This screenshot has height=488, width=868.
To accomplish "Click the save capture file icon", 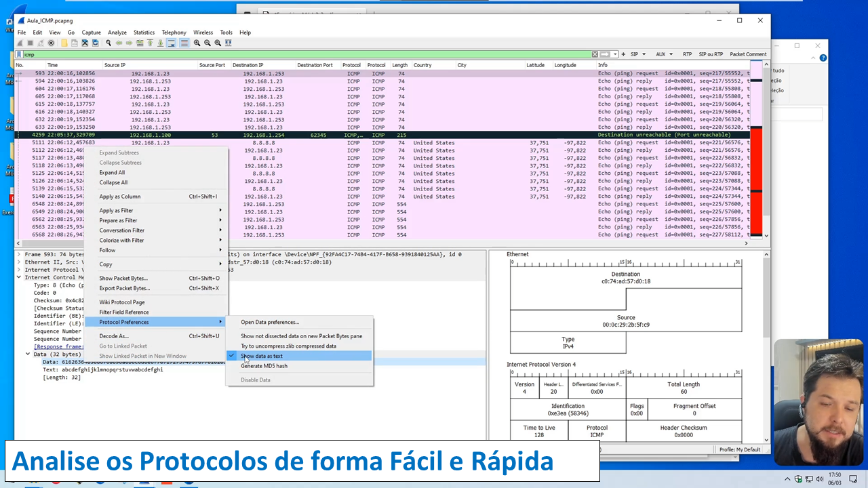I will click(x=75, y=43).
